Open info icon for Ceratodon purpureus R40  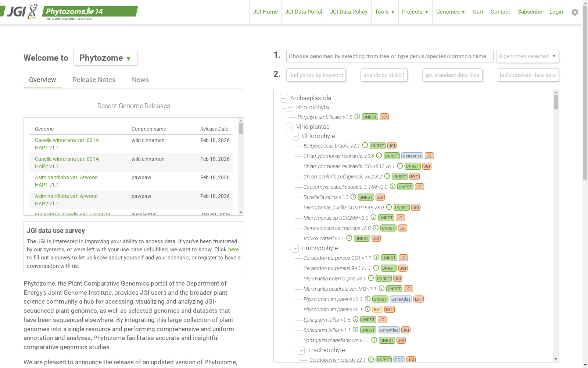pos(376,268)
